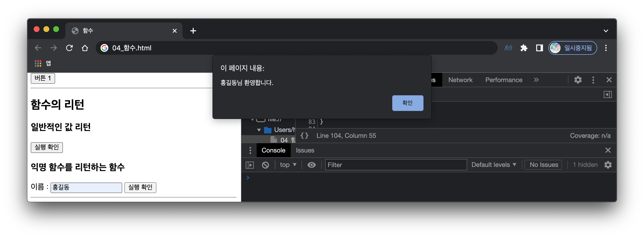Open tab search chevron in title bar
Image resolution: width=644 pixels, height=238 pixels.
point(605,31)
